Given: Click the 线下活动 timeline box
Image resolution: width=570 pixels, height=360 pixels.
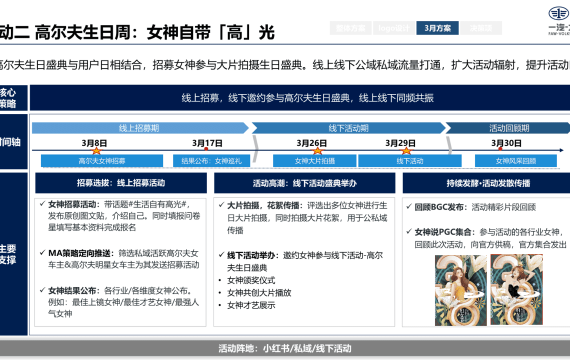Looking at the screenshot, I should click(x=410, y=161).
